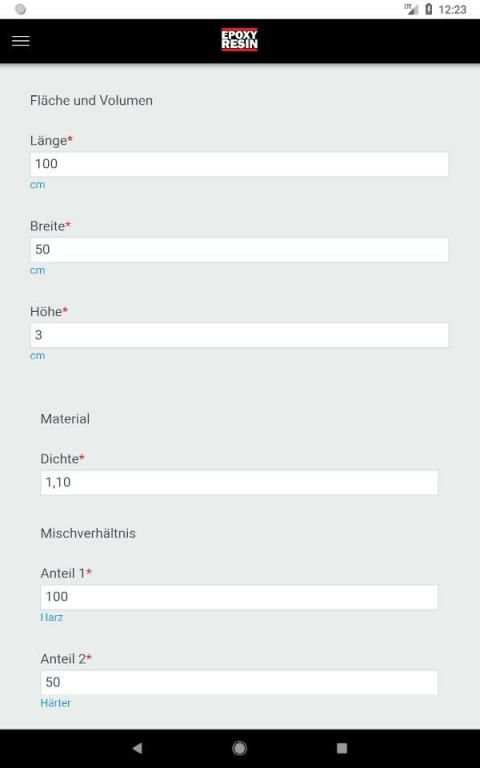Tap the 12:23 clock in status bar

452,9
